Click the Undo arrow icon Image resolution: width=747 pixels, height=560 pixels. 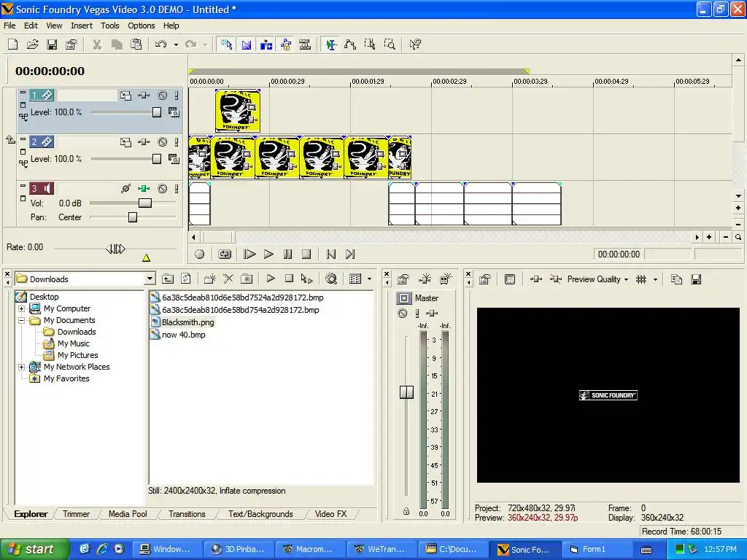pyautogui.click(x=161, y=44)
